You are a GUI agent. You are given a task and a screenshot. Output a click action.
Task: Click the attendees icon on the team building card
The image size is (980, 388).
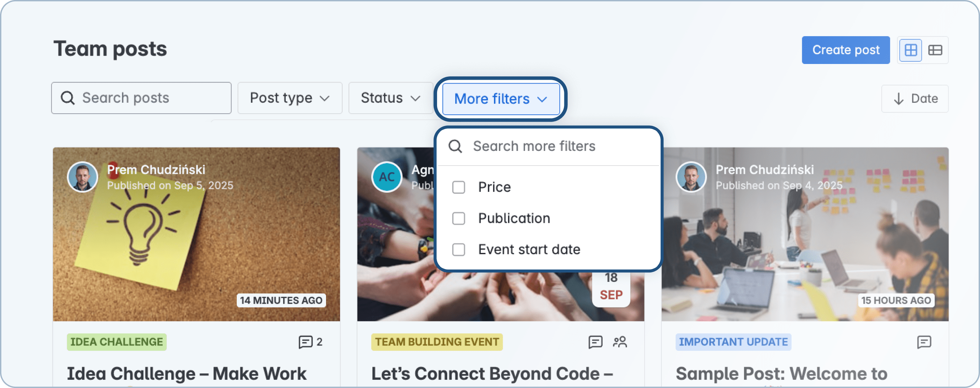coord(620,342)
